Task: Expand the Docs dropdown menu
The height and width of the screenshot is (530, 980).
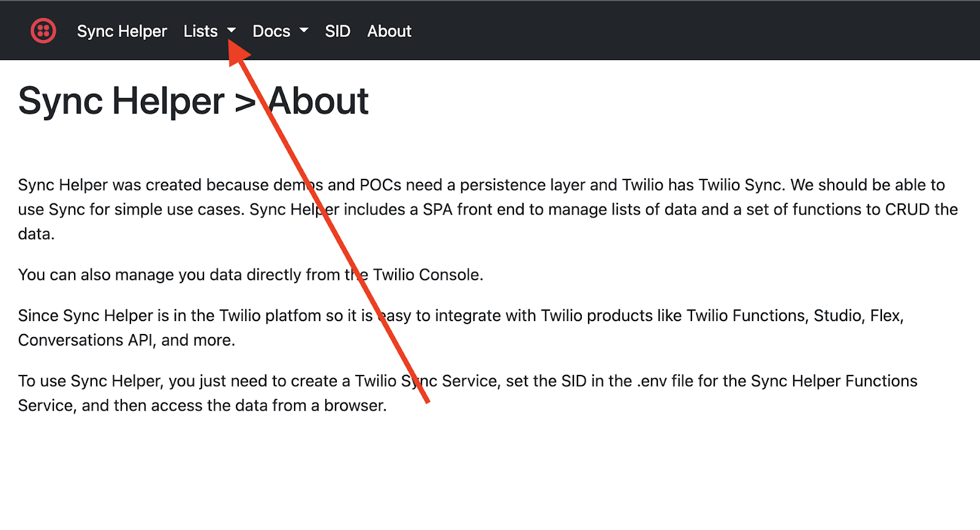Action: click(281, 31)
